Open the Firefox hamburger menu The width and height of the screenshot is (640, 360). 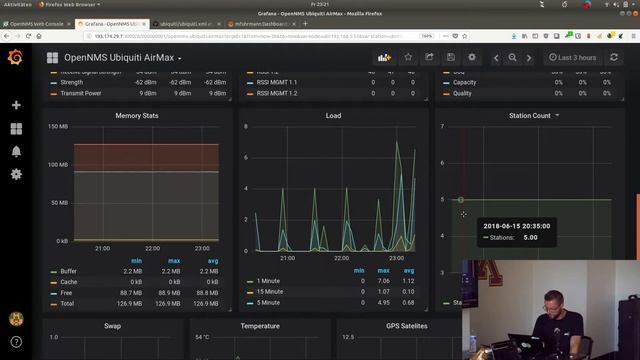[633, 36]
